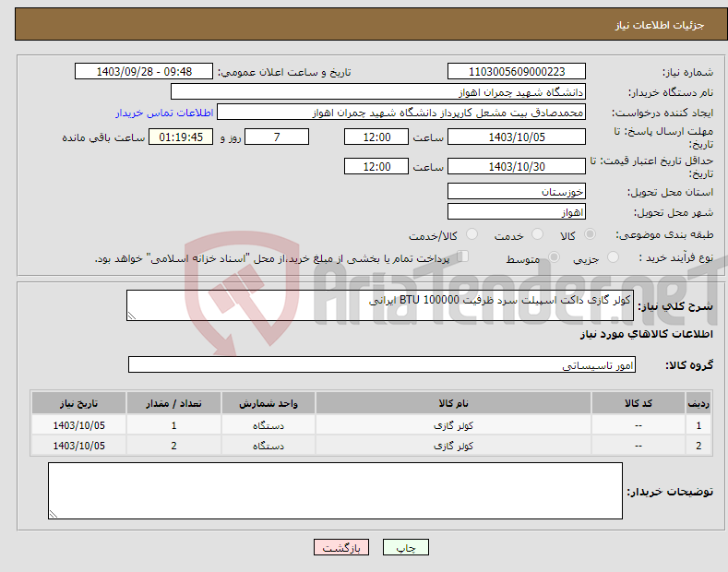Click quantity 2 in the second row

(x=173, y=446)
